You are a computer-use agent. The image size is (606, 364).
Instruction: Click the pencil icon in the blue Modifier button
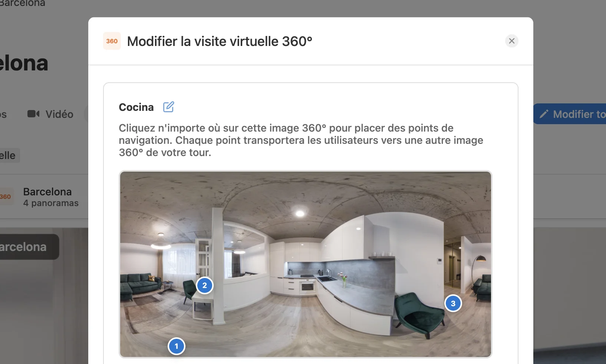[544, 114]
